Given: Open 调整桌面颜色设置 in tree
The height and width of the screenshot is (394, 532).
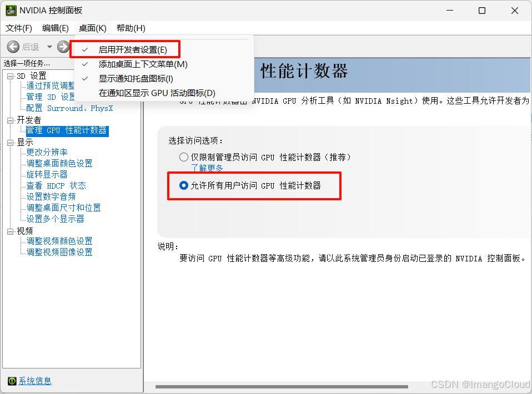Looking at the screenshot, I should [59, 164].
